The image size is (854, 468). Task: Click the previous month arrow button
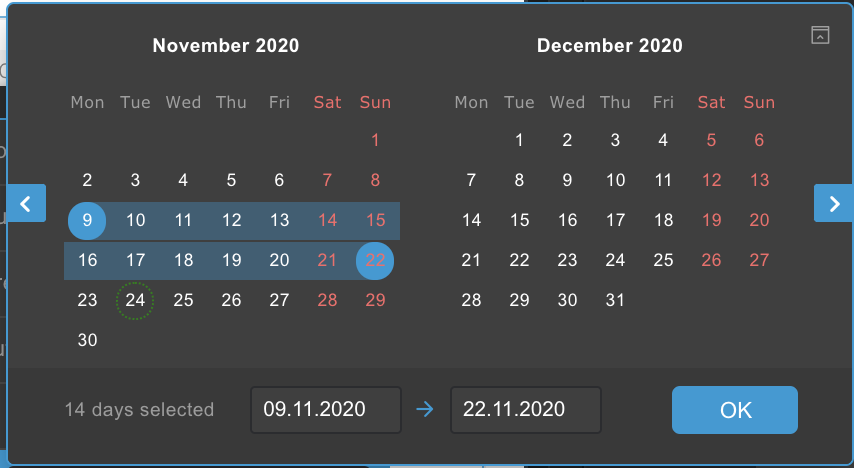pos(26,204)
